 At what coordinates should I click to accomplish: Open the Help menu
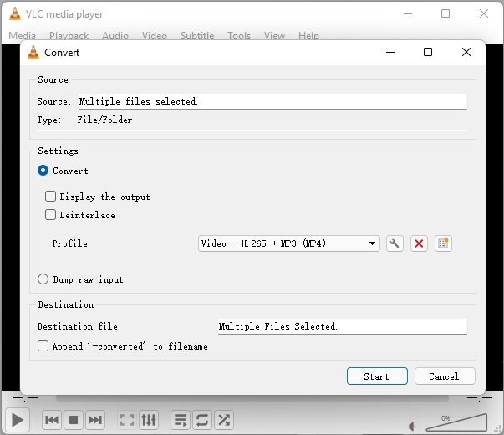pos(308,36)
